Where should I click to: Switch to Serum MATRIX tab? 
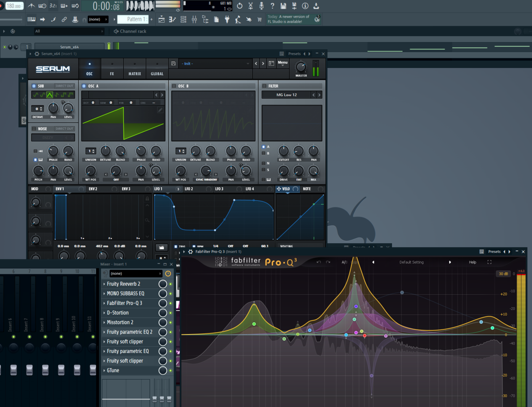pos(135,68)
